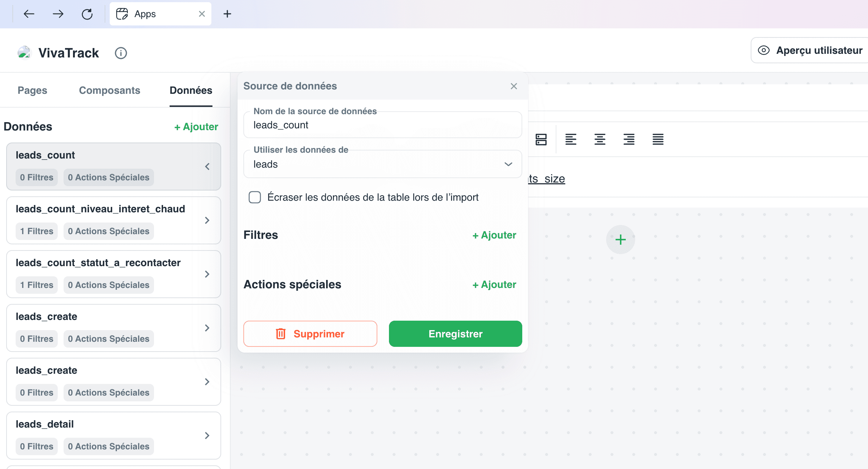This screenshot has width=868, height=469.
Task: Delete the data source with Supprimer
Action: [310, 334]
